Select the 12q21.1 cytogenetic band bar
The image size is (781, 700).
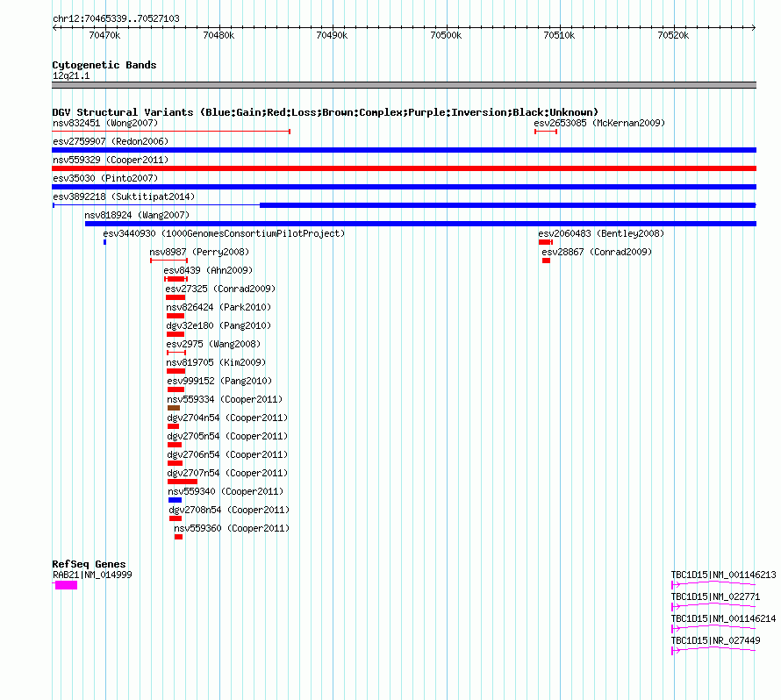[x=404, y=85]
